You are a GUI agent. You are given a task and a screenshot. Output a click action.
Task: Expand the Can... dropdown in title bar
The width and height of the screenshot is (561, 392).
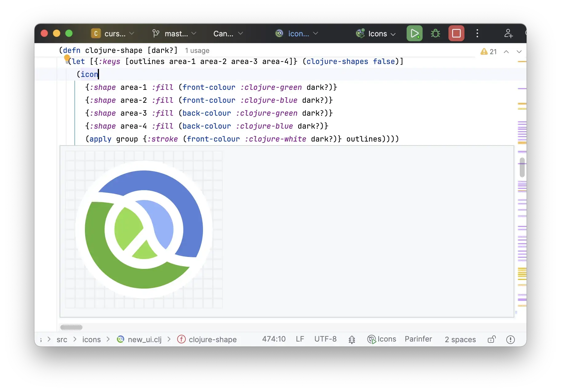click(228, 33)
